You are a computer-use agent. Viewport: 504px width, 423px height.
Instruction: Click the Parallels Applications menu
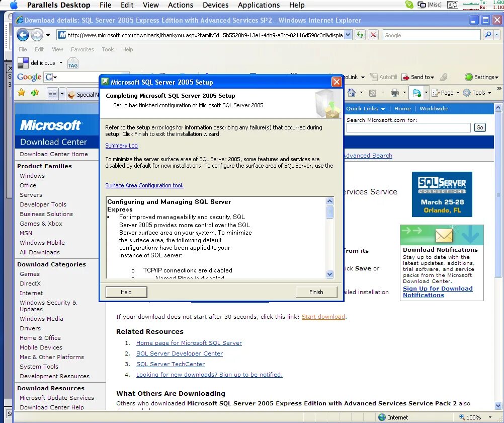259,5
